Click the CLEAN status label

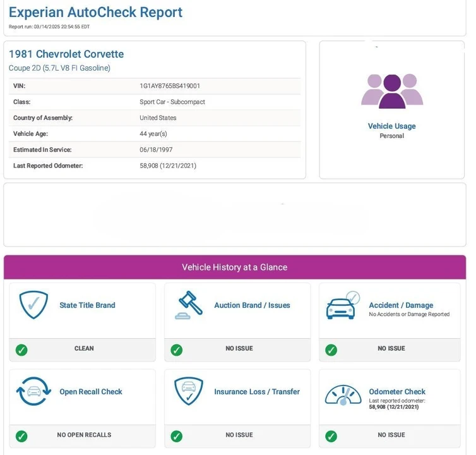pyautogui.click(x=84, y=348)
